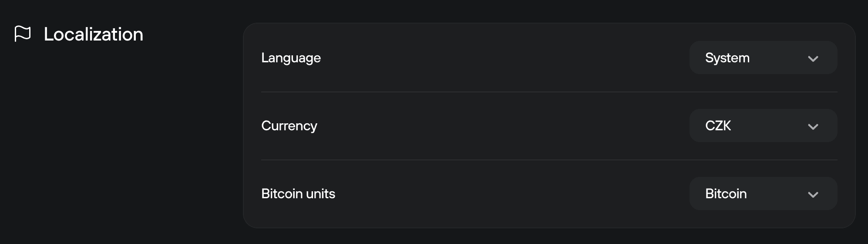Select the Language settings row
Image resolution: width=868 pixels, height=244 pixels.
pyautogui.click(x=501, y=58)
